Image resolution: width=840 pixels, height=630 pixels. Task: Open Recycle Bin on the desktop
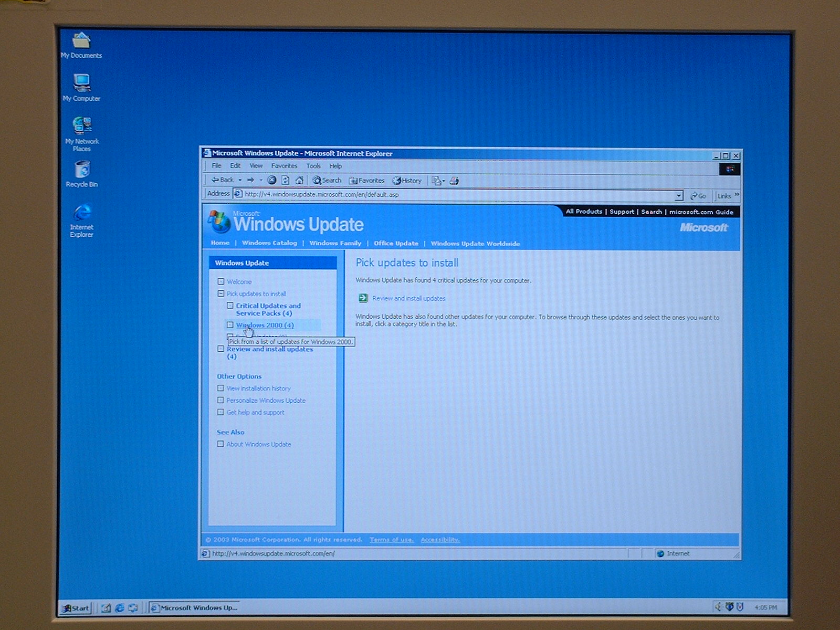[x=82, y=171]
